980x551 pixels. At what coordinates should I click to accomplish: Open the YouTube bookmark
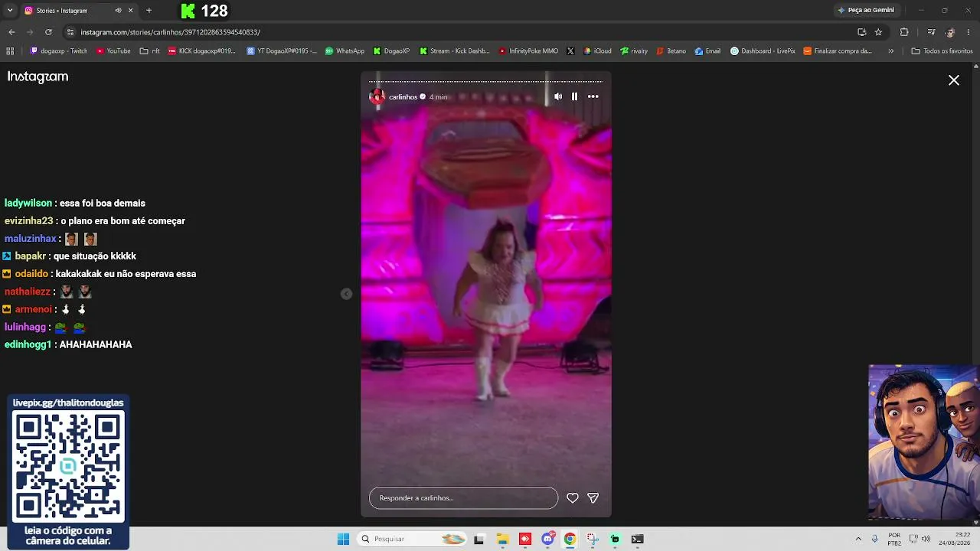click(x=113, y=51)
